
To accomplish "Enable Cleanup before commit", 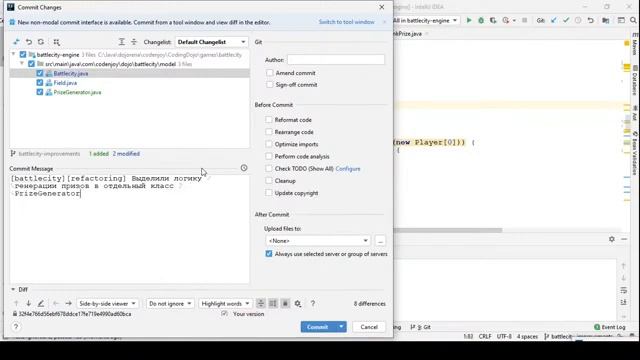I will tap(269, 180).
